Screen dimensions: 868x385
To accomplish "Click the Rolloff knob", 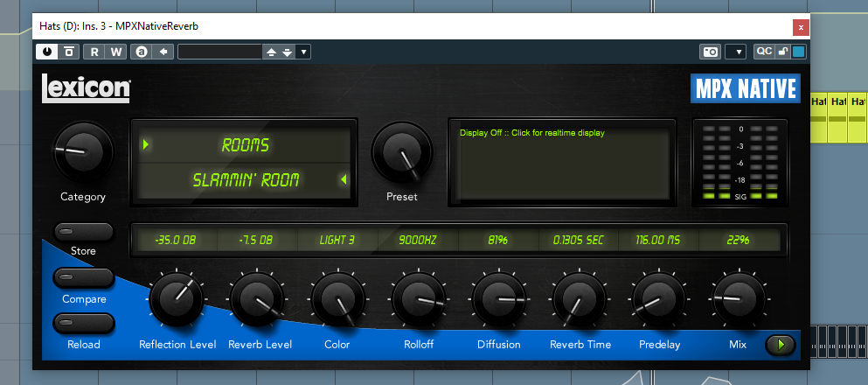I will tap(419, 298).
